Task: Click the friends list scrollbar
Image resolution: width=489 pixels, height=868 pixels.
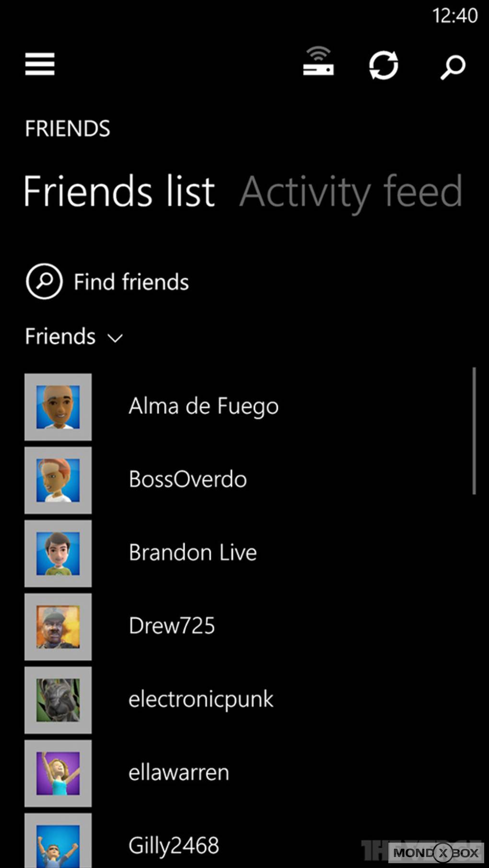Action: 474,431
